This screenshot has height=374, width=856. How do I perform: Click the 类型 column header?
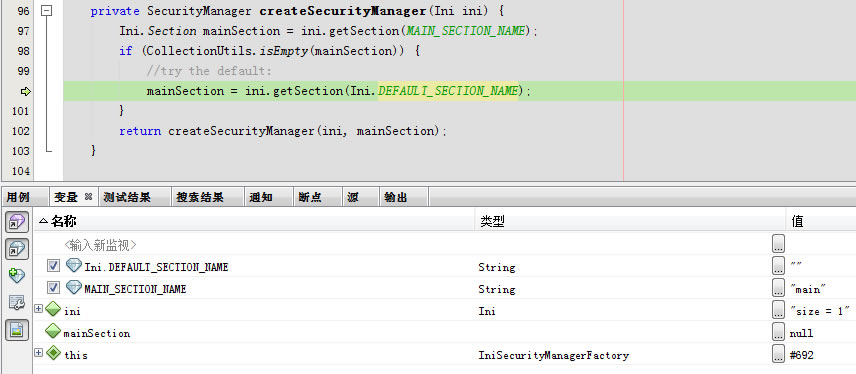[x=631, y=221]
